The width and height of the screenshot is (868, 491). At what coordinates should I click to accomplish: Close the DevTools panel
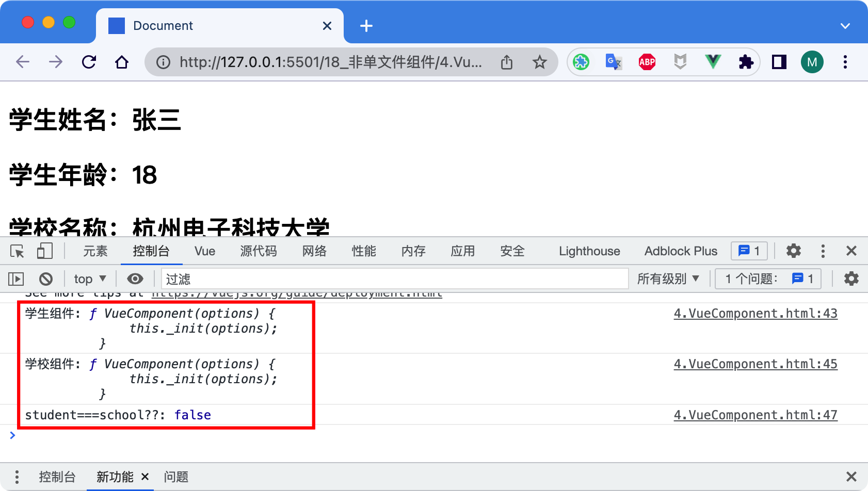click(851, 251)
